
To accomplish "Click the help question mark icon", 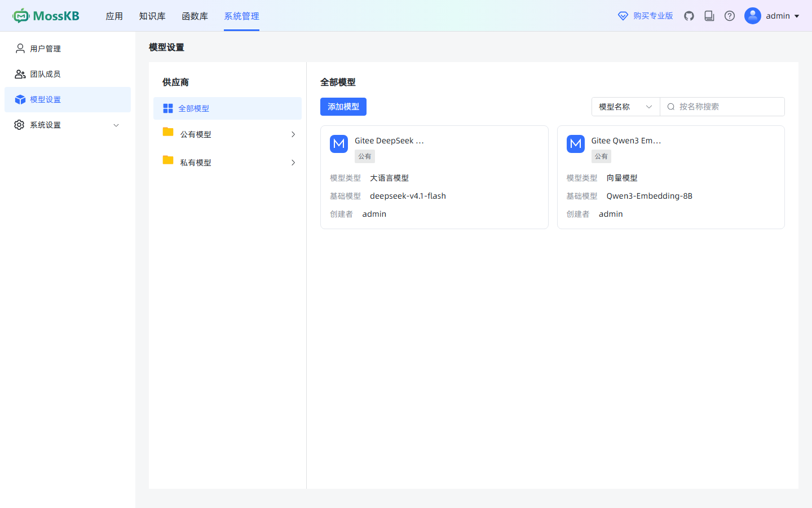I will 730,16.
